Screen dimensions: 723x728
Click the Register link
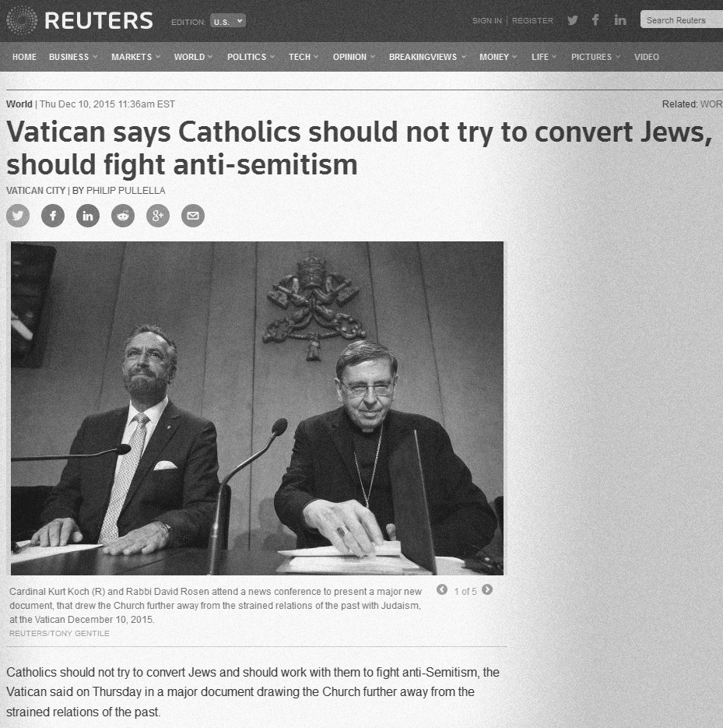point(532,20)
